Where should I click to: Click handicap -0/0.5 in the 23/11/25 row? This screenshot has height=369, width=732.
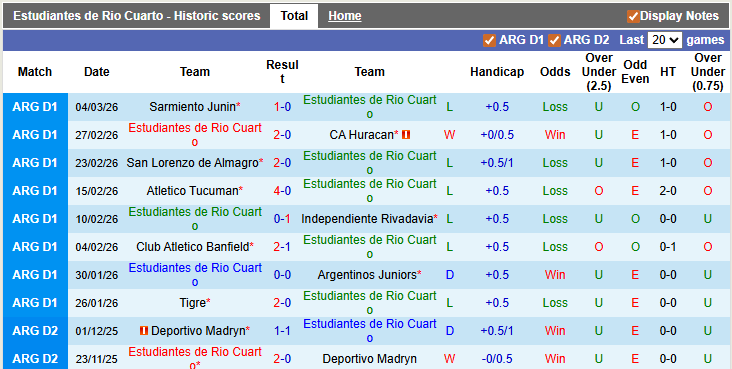[497, 359]
